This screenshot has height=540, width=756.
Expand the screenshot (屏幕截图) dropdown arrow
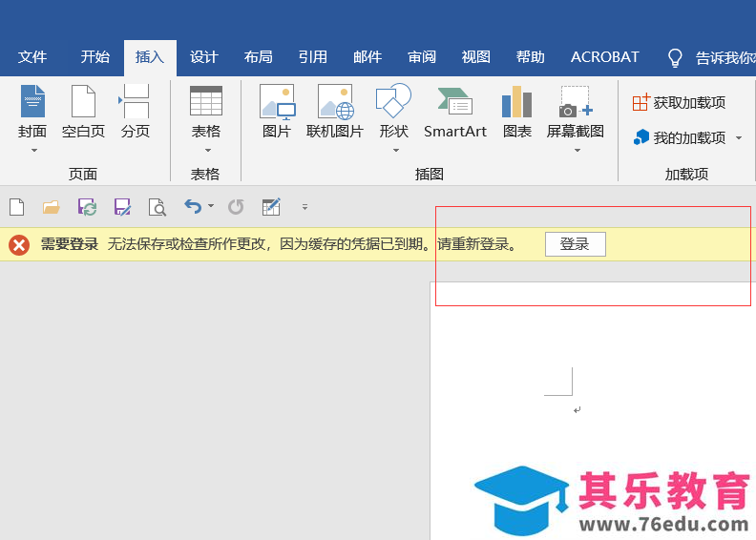[x=577, y=151]
